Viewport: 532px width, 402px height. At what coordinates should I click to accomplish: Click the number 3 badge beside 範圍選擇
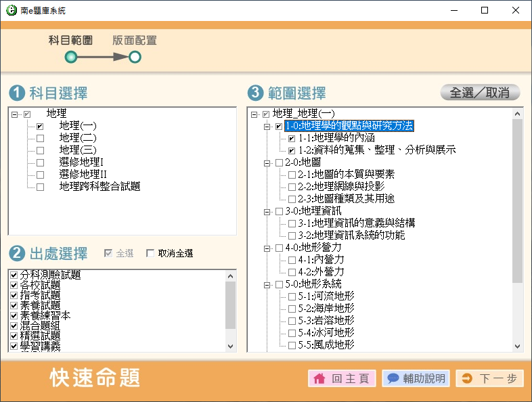click(255, 93)
